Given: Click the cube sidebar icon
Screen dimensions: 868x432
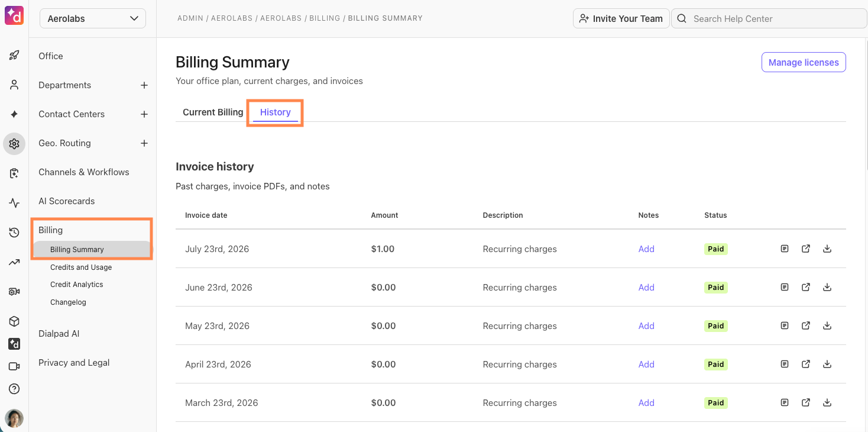Looking at the screenshot, I should pos(14,321).
